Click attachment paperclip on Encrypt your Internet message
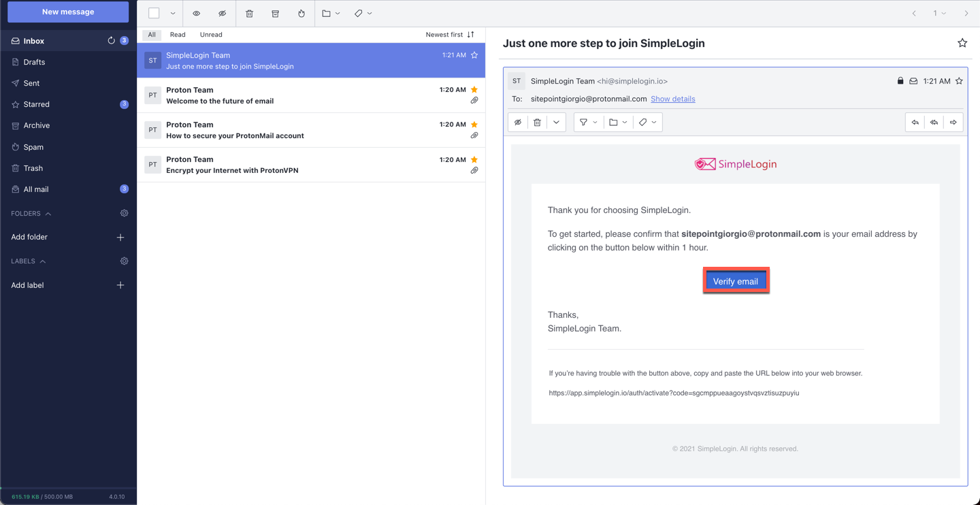The height and width of the screenshot is (505, 980). (474, 170)
